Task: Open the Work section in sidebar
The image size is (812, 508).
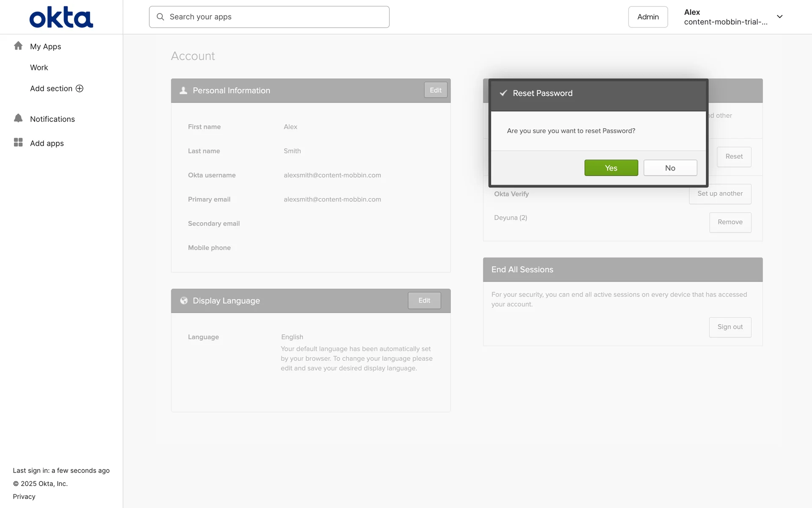Action: (39, 67)
